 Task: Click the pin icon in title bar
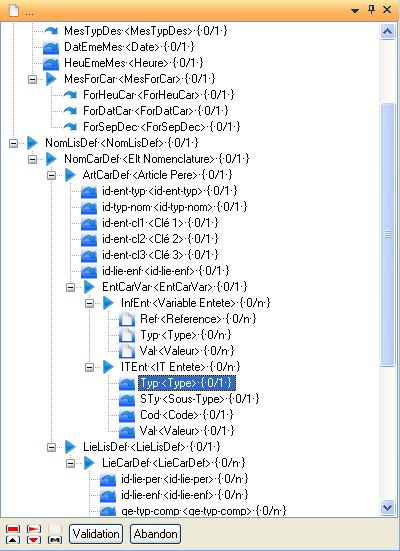[x=372, y=9]
